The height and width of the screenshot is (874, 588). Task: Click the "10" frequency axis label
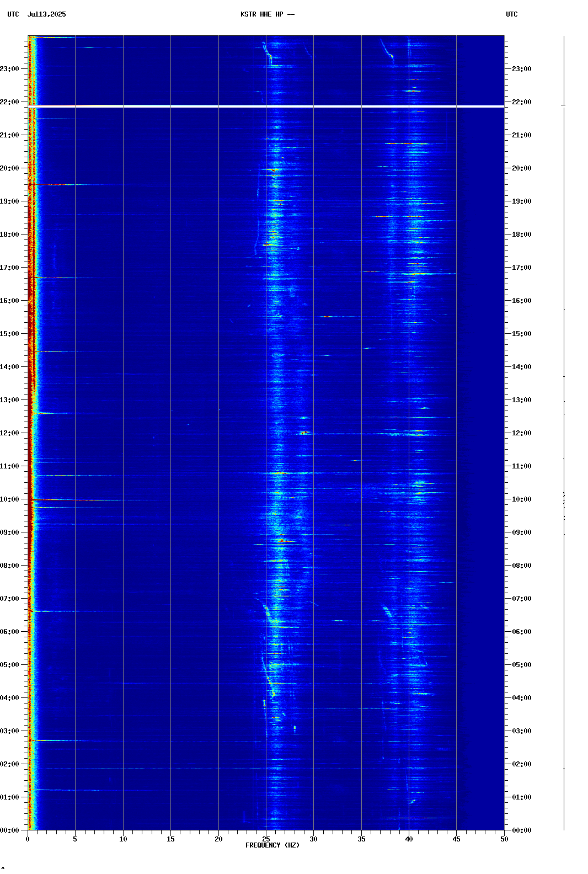coord(123,839)
